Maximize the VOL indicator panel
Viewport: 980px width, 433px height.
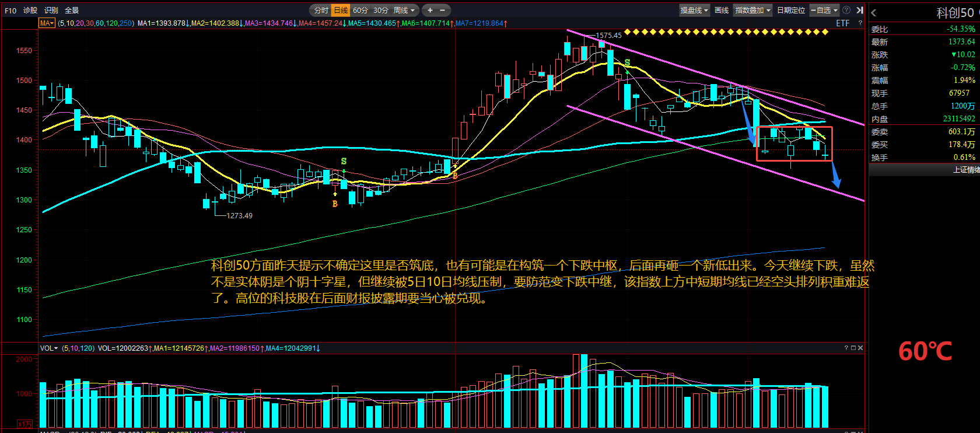tap(853, 348)
